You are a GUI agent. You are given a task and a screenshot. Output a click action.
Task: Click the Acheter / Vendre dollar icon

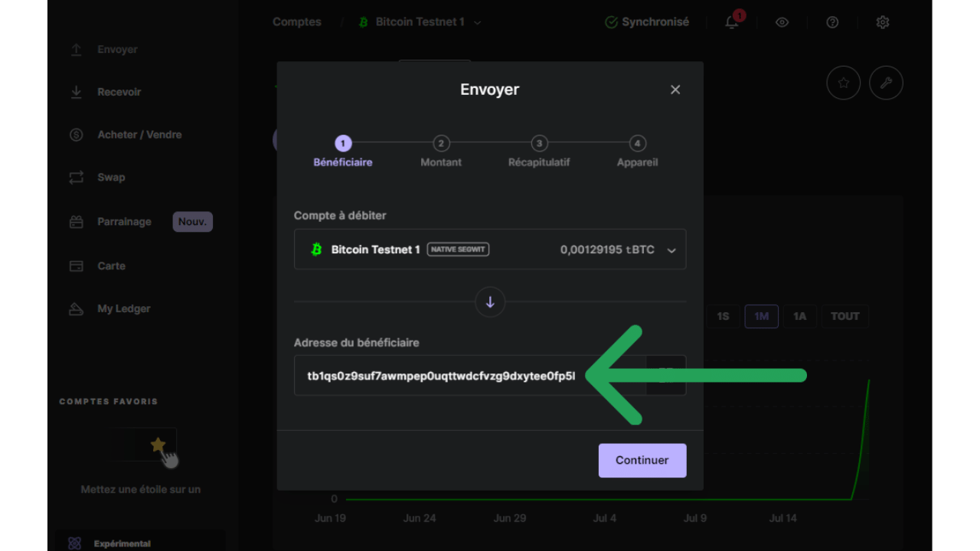76,135
